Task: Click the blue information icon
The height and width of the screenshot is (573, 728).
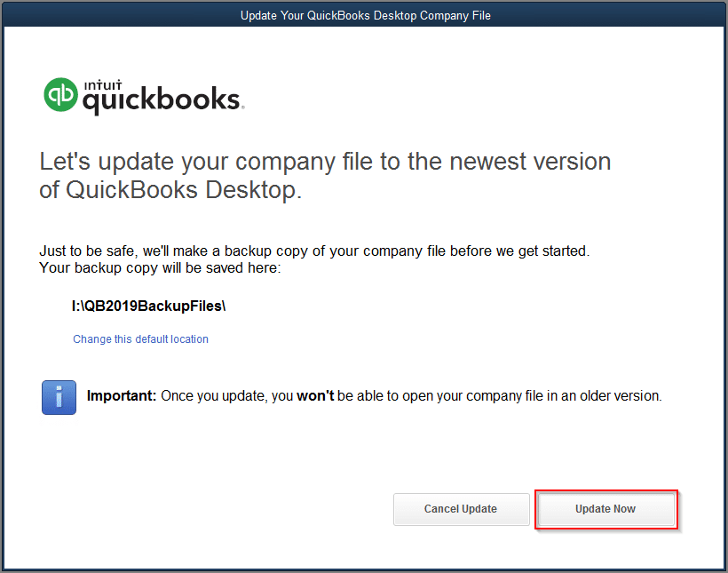Action: [59, 397]
